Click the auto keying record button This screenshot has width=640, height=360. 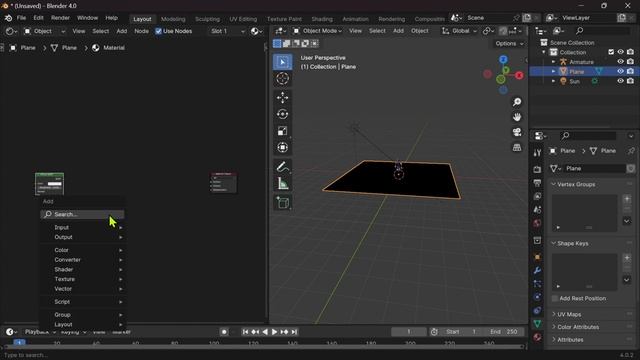coord(224,332)
